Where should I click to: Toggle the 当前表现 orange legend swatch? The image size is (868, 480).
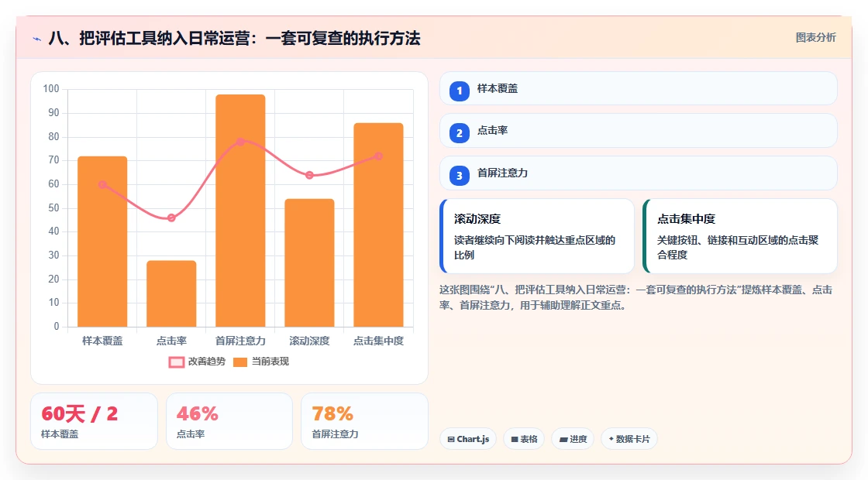[240, 362]
